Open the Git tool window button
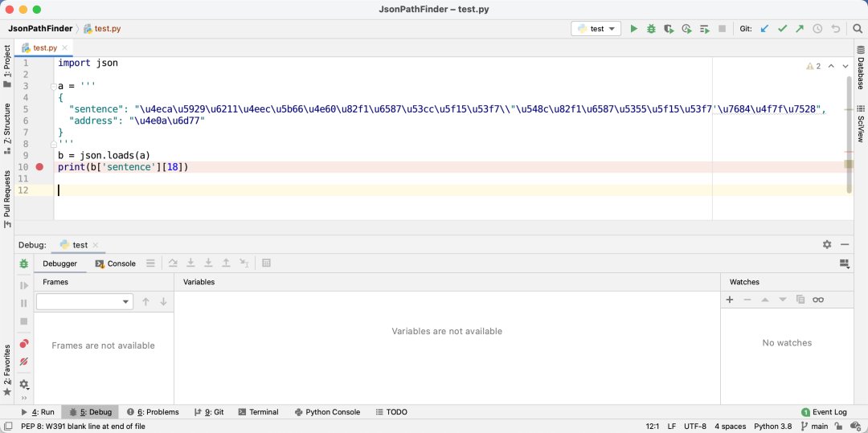The width and height of the screenshot is (868, 433). 209,412
